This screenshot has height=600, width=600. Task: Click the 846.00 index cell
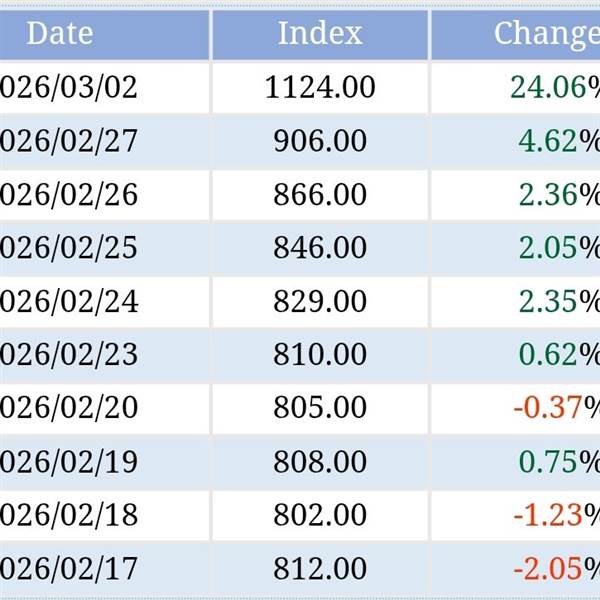[x=320, y=247]
